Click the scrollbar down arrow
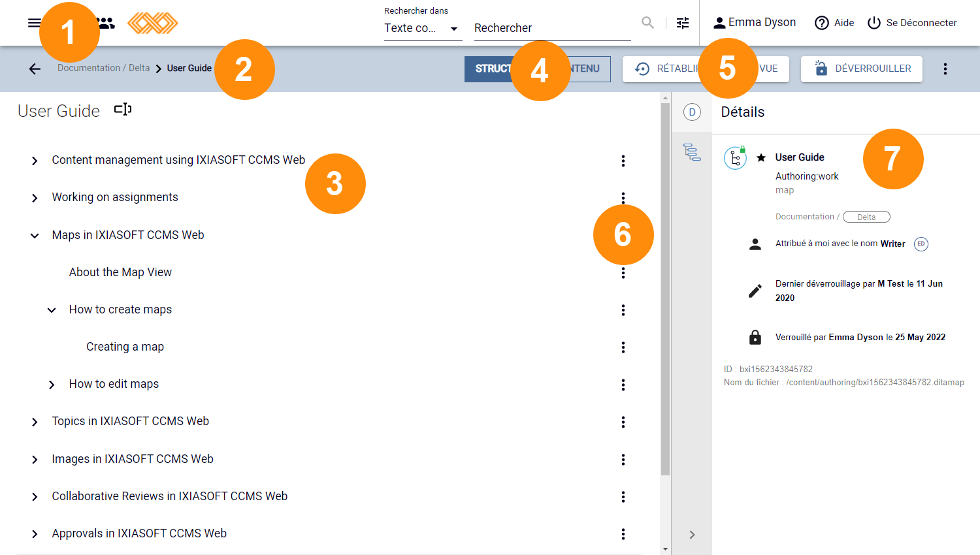 click(x=666, y=549)
